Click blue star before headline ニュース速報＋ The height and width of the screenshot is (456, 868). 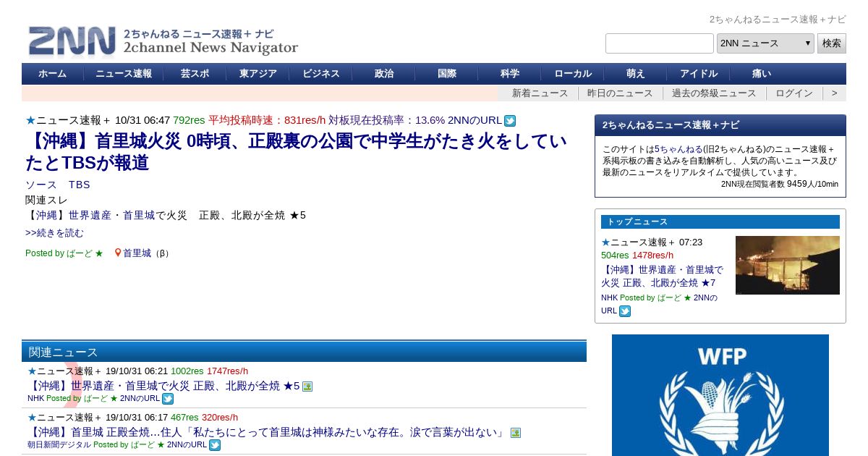[x=30, y=120]
